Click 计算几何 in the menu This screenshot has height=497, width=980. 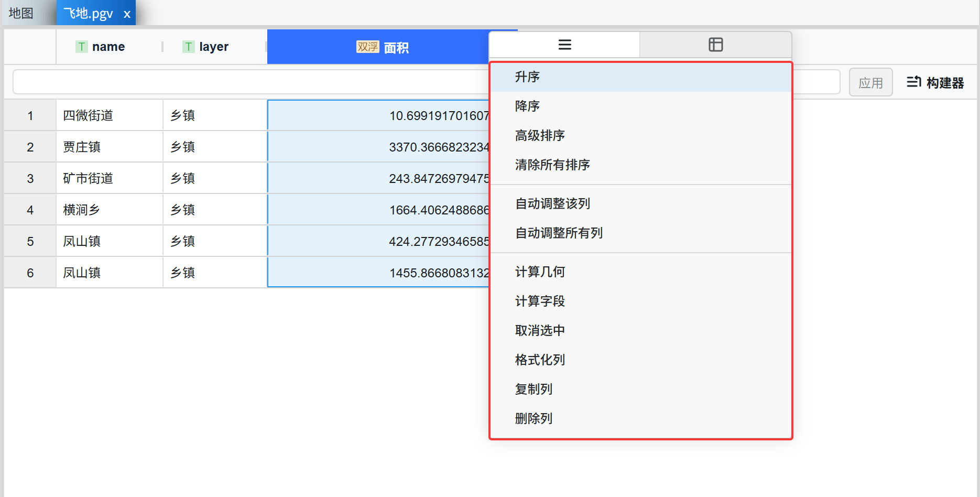(540, 272)
